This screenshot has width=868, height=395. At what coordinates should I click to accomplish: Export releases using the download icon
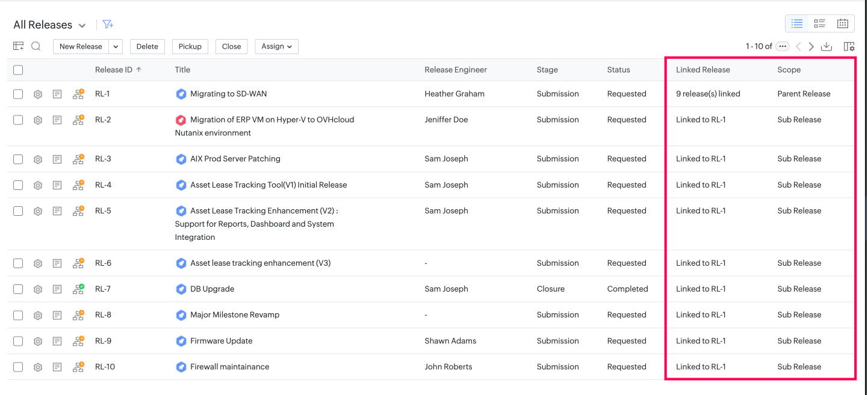(x=827, y=46)
